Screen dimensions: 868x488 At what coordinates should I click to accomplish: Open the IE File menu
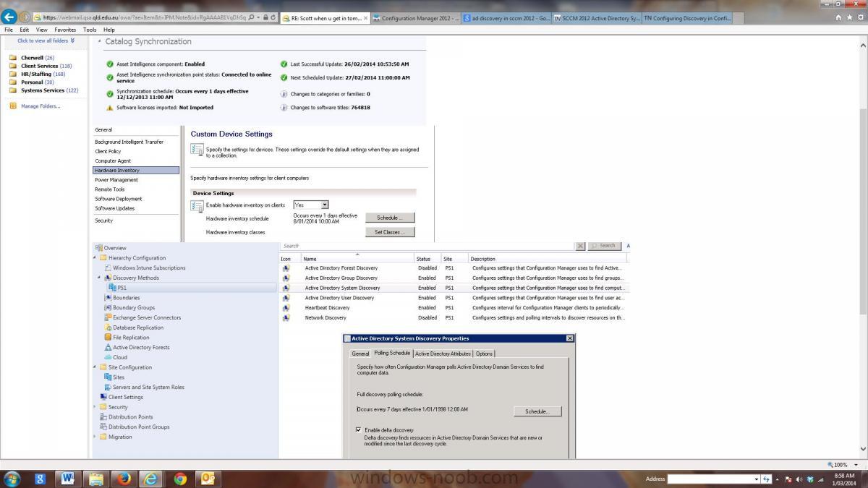click(9, 30)
